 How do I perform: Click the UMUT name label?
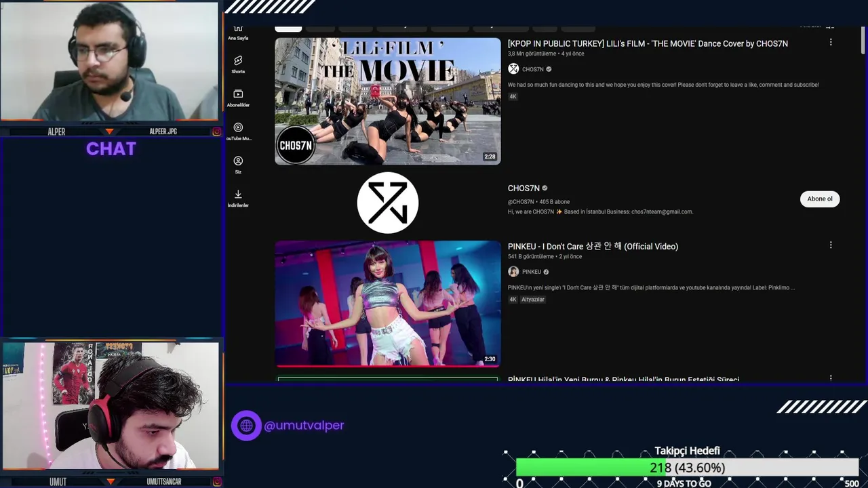[x=58, y=482]
